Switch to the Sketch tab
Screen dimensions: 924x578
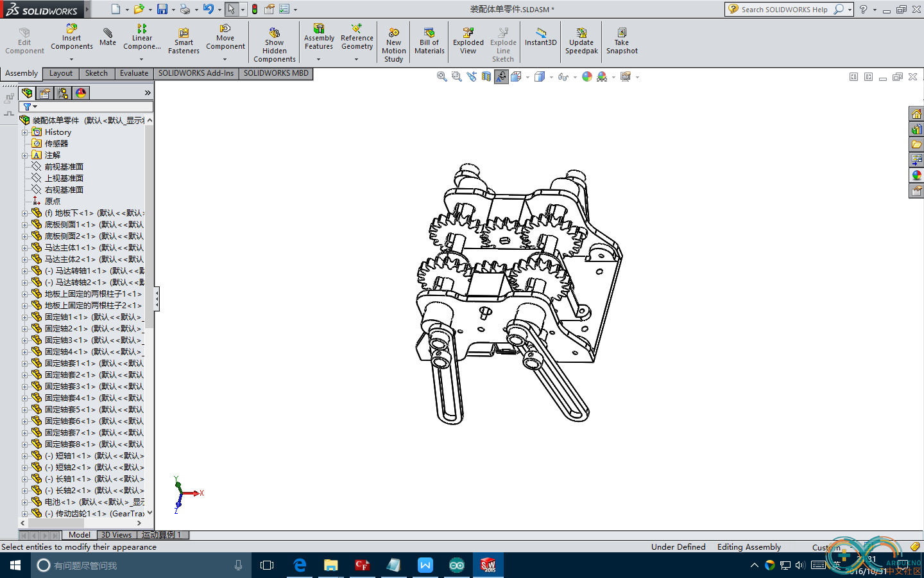tap(96, 73)
